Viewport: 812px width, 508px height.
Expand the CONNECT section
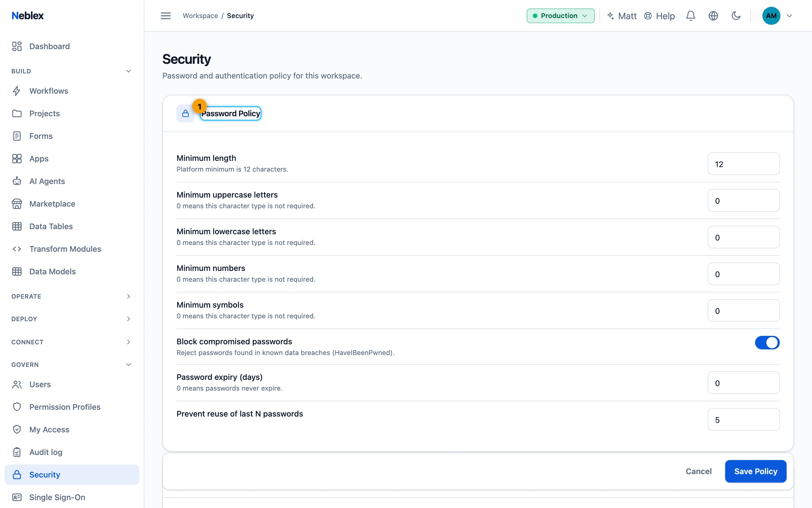(x=72, y=342)
